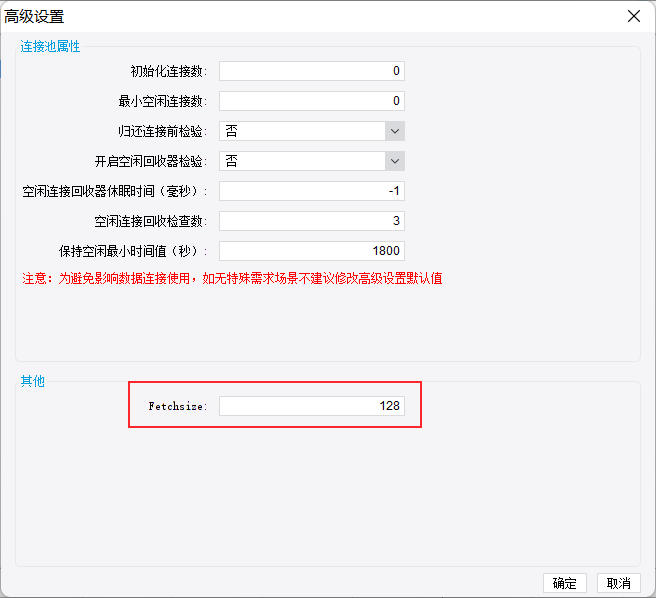Click the 开启空闲回收器检验 label
This screenshot has height=598, width=656.
pyautogui.click(x=151, y=162)
